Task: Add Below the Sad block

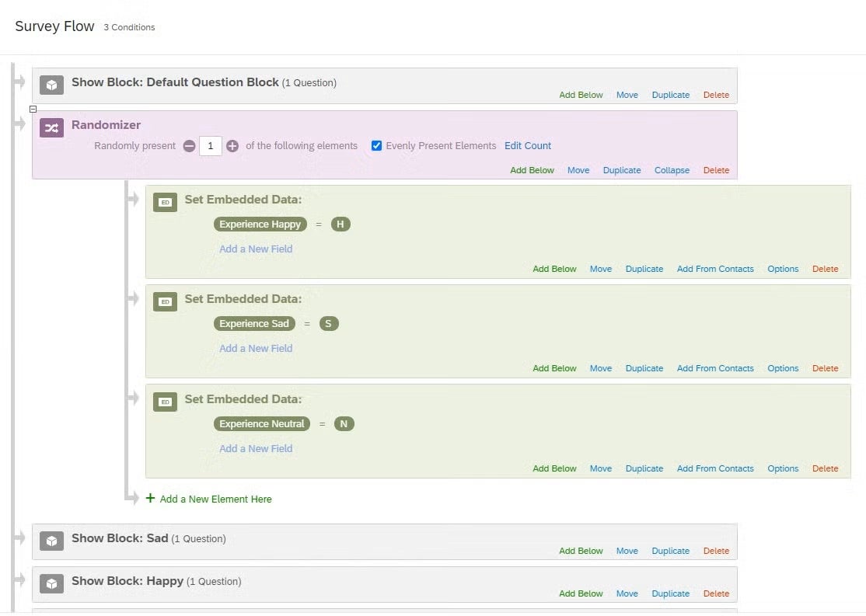Action: point(581,551)
